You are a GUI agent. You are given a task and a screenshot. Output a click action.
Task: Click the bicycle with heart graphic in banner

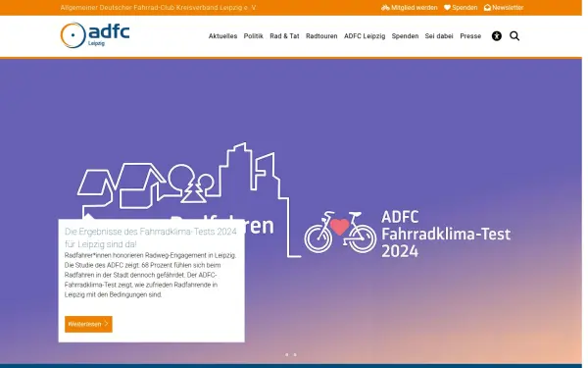pos(340,232)
